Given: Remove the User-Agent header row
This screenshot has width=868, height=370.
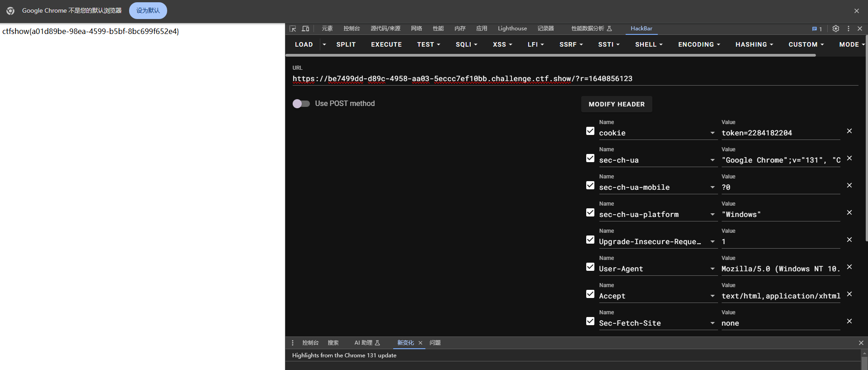Looking at the screenshot, I should coord(849,267).
